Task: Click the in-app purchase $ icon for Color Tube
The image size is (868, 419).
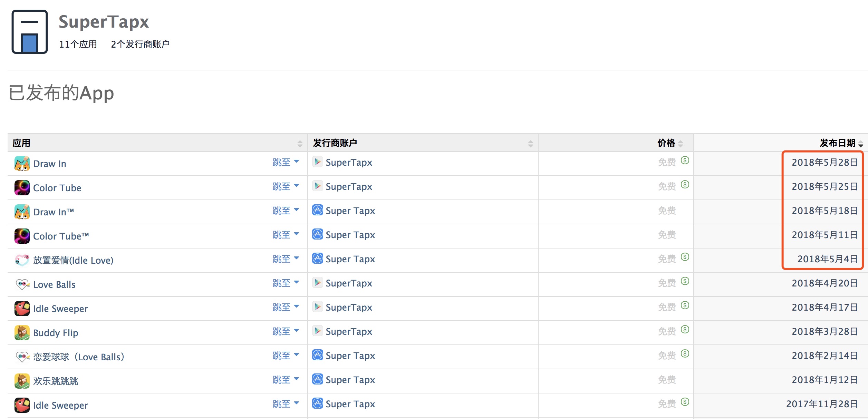Action: pos(685,184)
